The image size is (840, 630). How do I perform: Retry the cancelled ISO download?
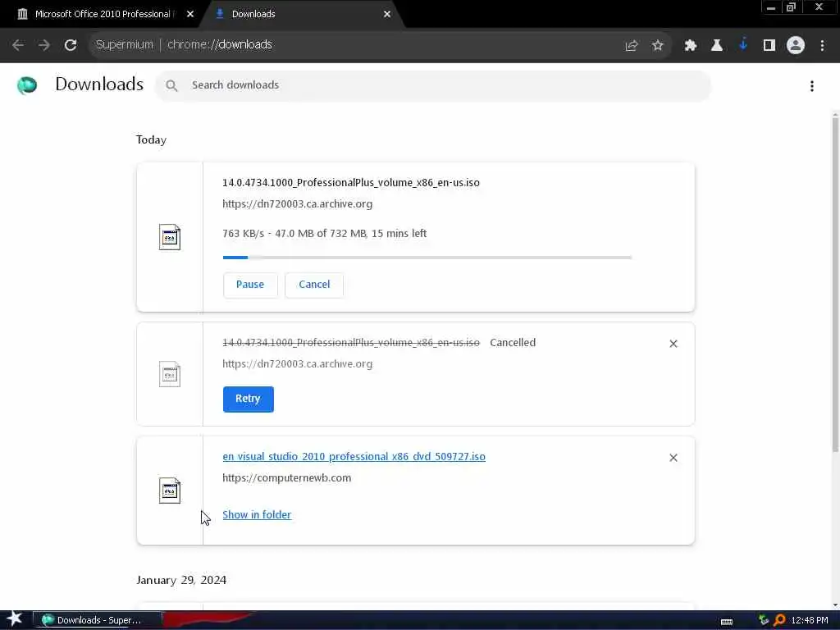coord(248,399)
